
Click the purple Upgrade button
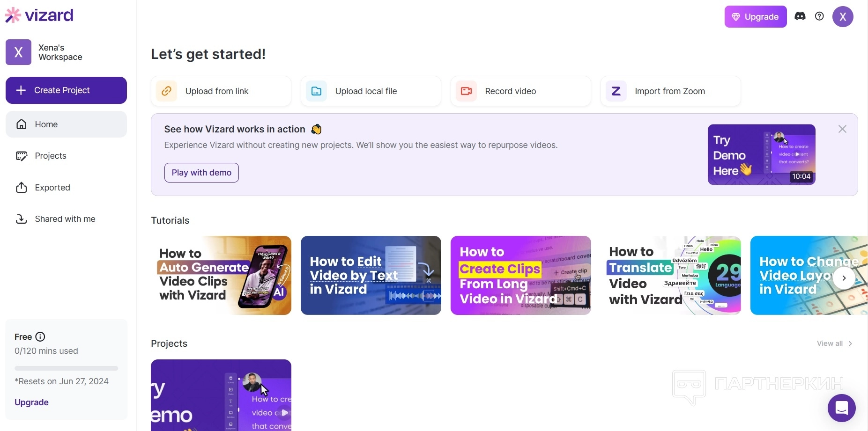756,17
